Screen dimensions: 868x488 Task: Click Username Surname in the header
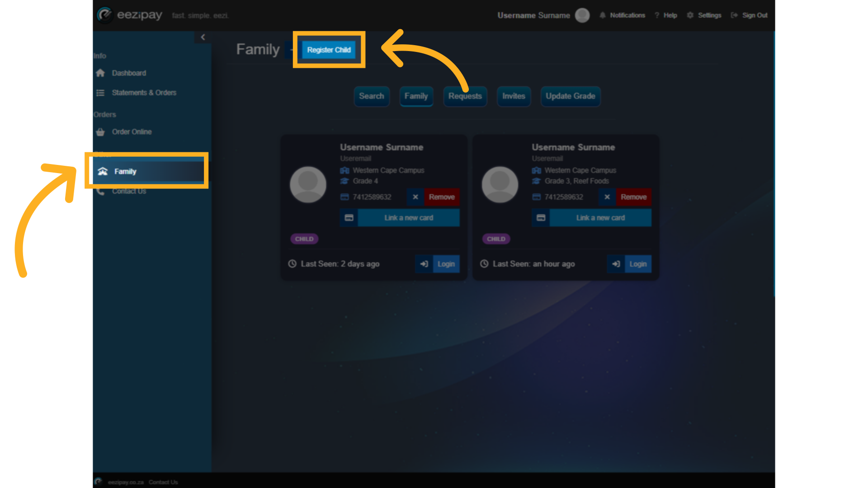coord(533,15)
